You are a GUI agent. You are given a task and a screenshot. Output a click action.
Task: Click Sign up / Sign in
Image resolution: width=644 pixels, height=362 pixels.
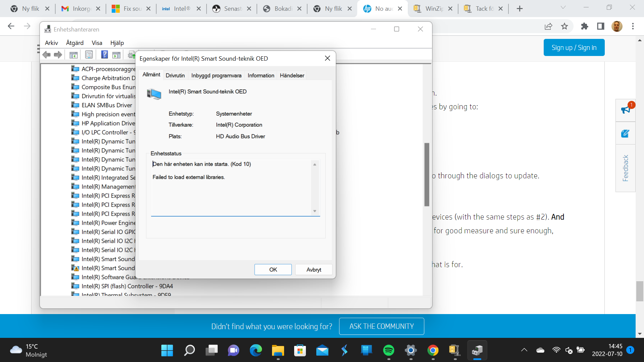pyautogui.click(x=574, y=47)
